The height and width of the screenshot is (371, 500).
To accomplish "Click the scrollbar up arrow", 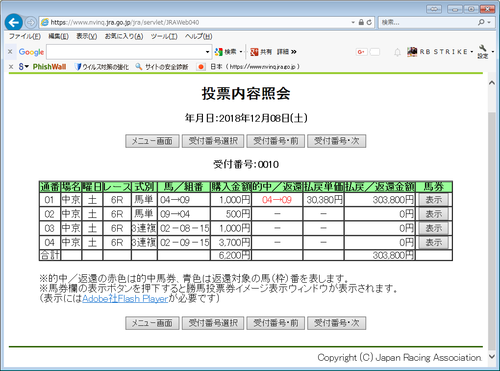I will tap(492, 82).
